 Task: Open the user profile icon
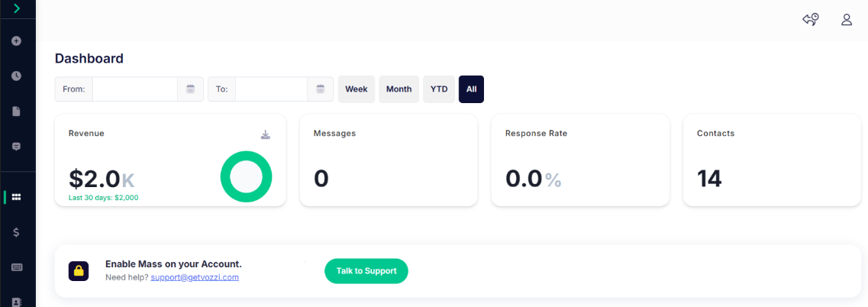click(847, 20)
